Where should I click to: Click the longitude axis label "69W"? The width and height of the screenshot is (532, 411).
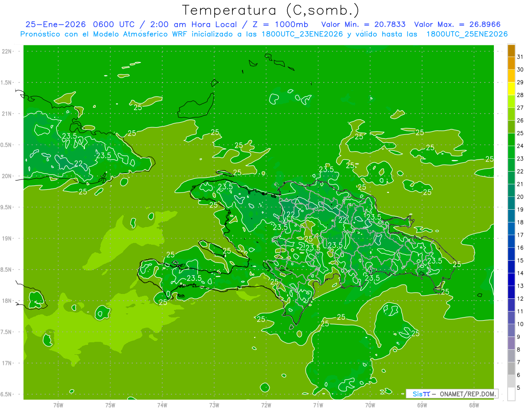(x=422, y=405)
